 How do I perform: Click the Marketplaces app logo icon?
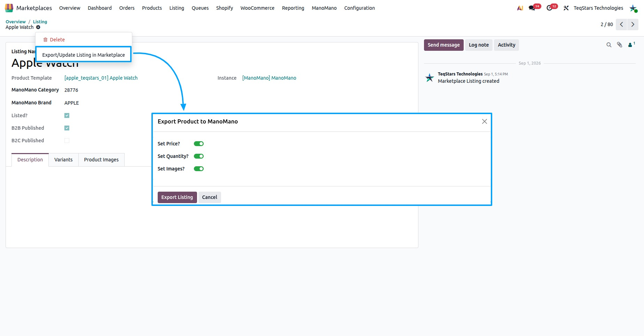[x=9, y=8]
